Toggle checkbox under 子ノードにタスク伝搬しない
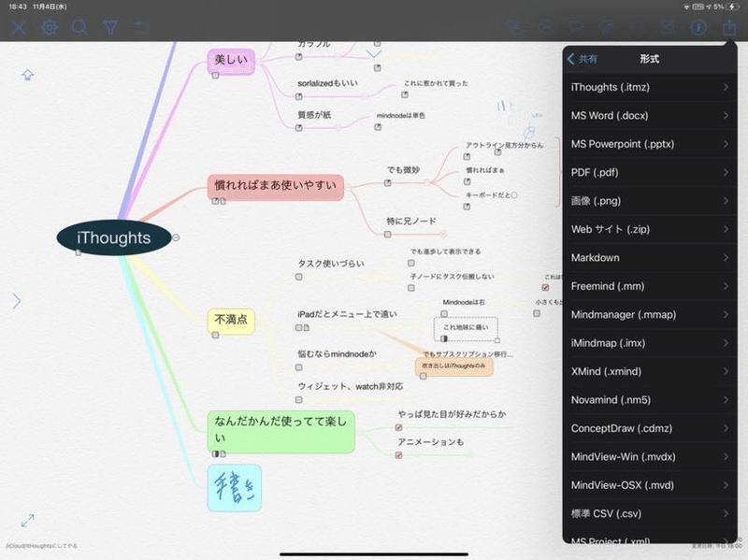Viewport: 748px width, 560px height. [411, 288]
